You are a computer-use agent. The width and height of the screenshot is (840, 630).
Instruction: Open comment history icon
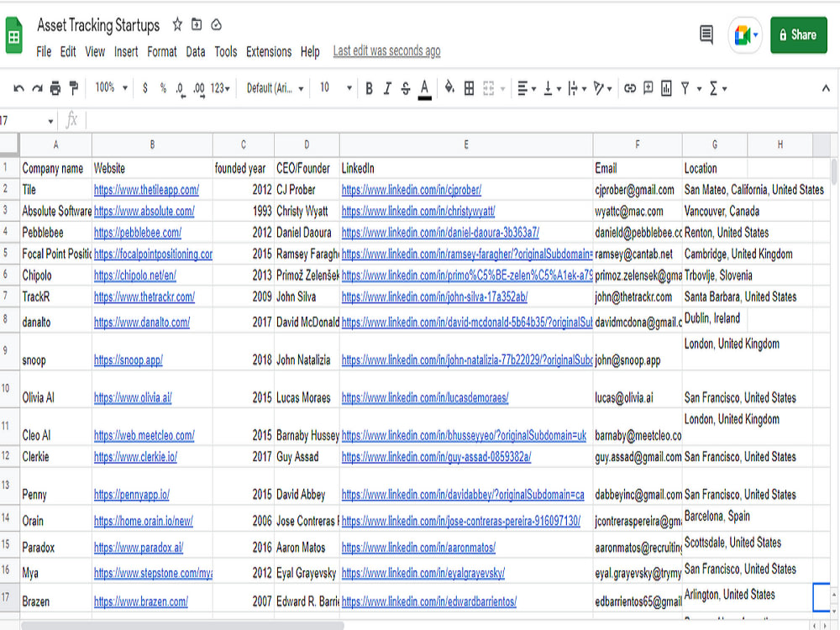tap(706, 34)
